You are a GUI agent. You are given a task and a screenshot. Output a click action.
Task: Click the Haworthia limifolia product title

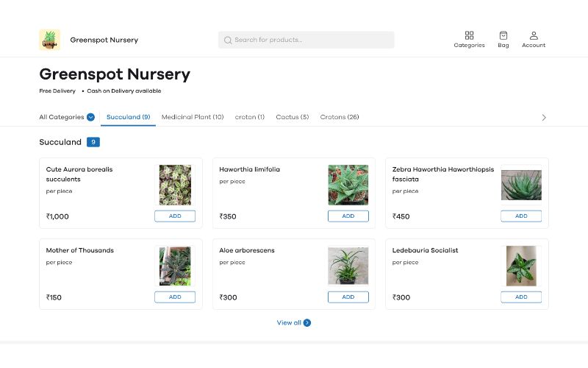pos(249,169)
